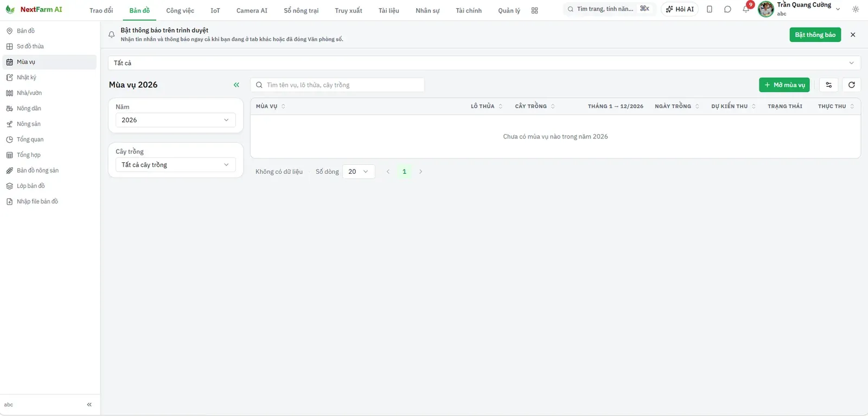
Task: Sort by the Dự kiến thu column
Action: tap(733, 106)
